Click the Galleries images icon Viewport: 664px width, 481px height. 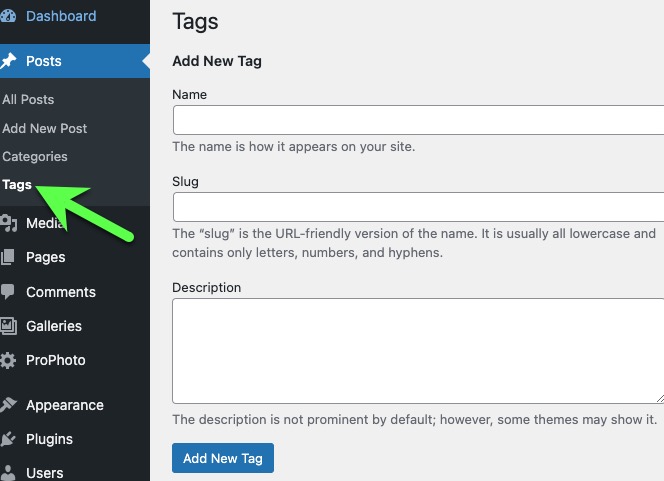coord(8,326)
